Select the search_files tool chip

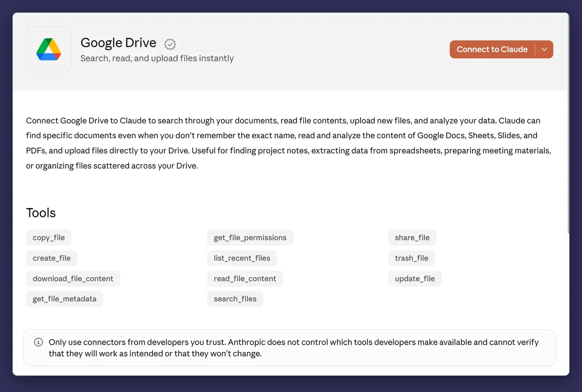[x=235, y=299]
